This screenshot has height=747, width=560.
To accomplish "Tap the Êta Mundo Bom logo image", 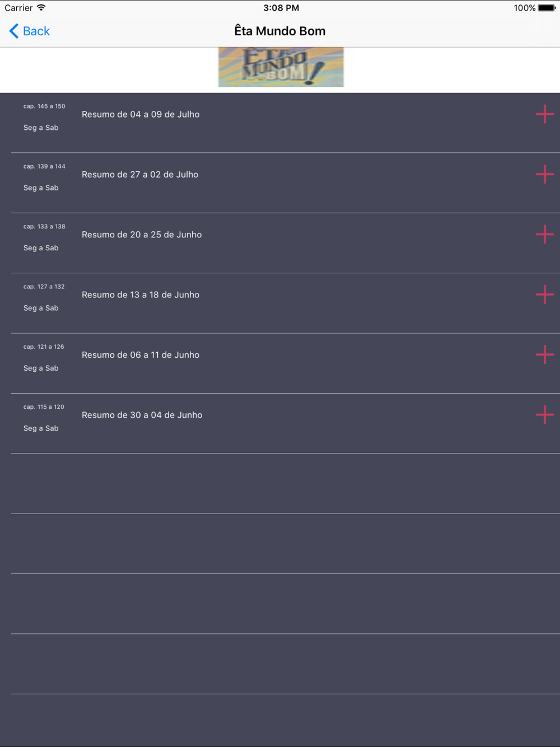I will (x=281, y=67).
